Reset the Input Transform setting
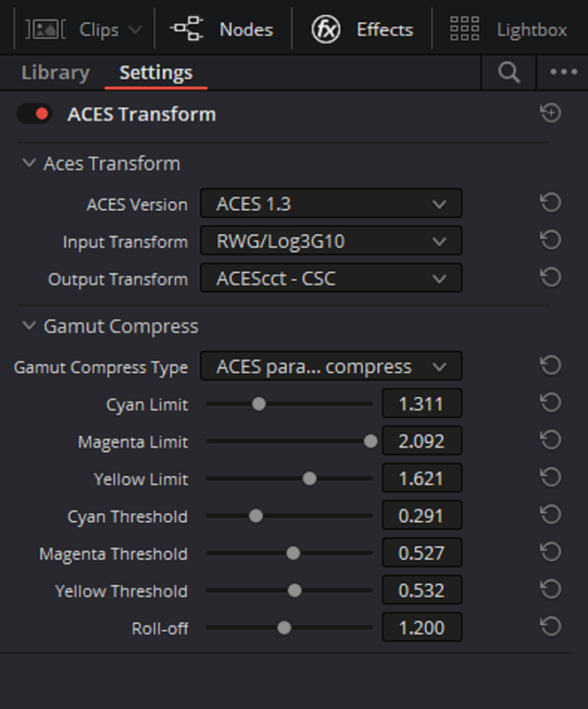This screenshot has width=588, height=709. click(x=551, y=240)
